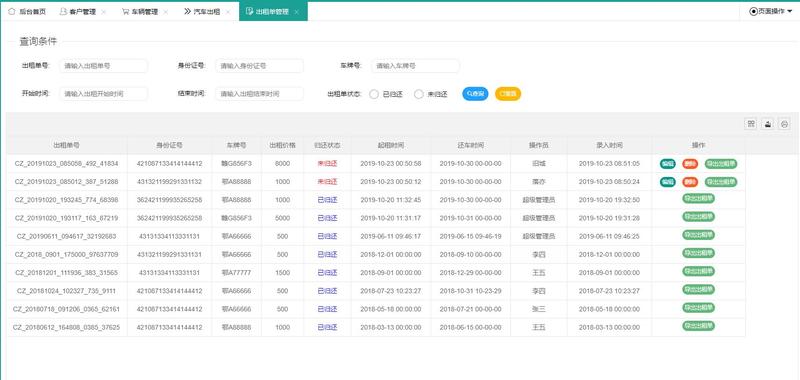This screenshot has height=380, width=800.
Task: Click operator cell 张三
Action: 539,309
